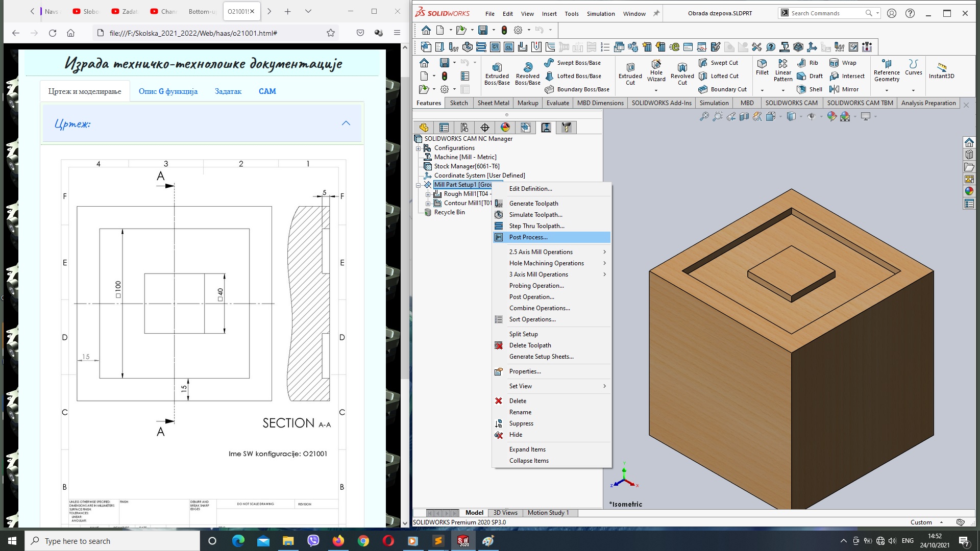Image resolution: width=980 pixels, height=551 pixels.
Task: Select the Wrap feature
Action: (x=843, y=63)
